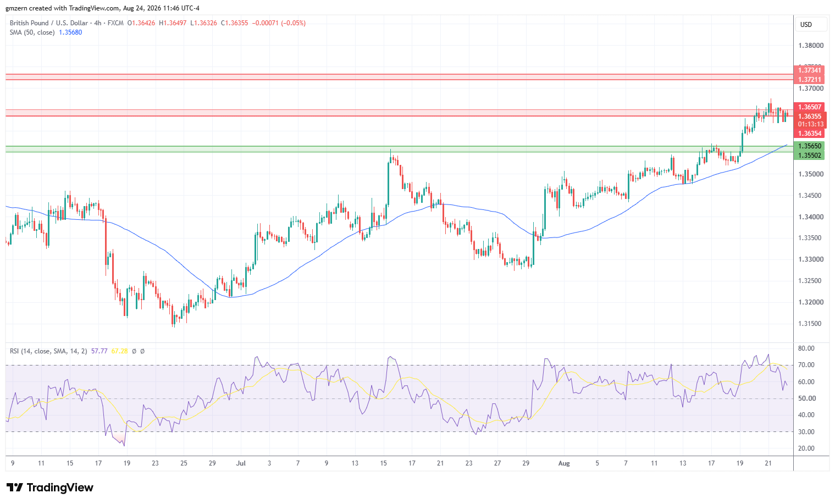The image size is (835, 504).
Task: Click the Jul label on the time axis
Action: [241, 463]
